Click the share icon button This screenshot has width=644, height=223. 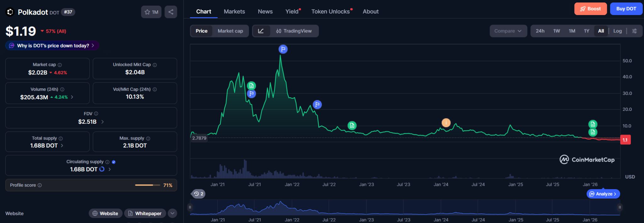[171, 12]
